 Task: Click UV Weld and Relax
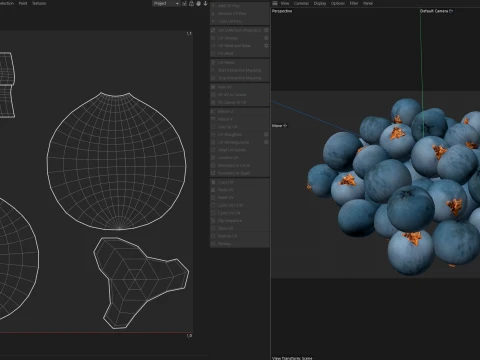tap(237, 46)
